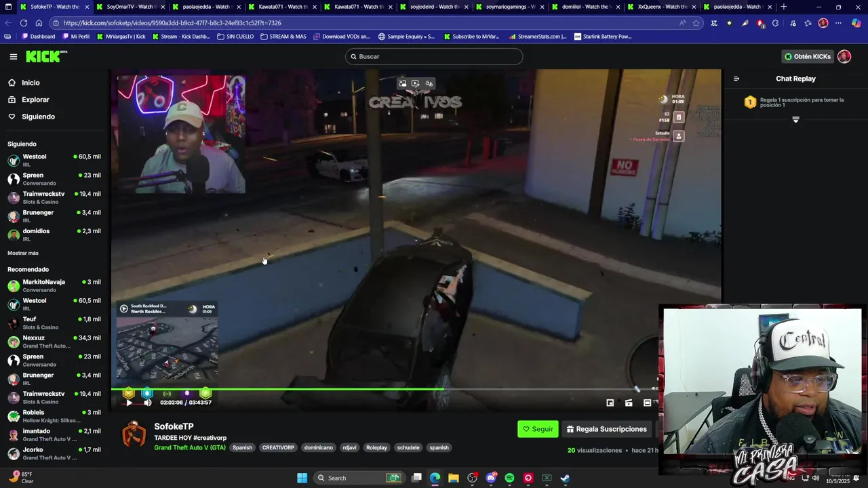Open Robleis recommended channel

tap(54, 416)
